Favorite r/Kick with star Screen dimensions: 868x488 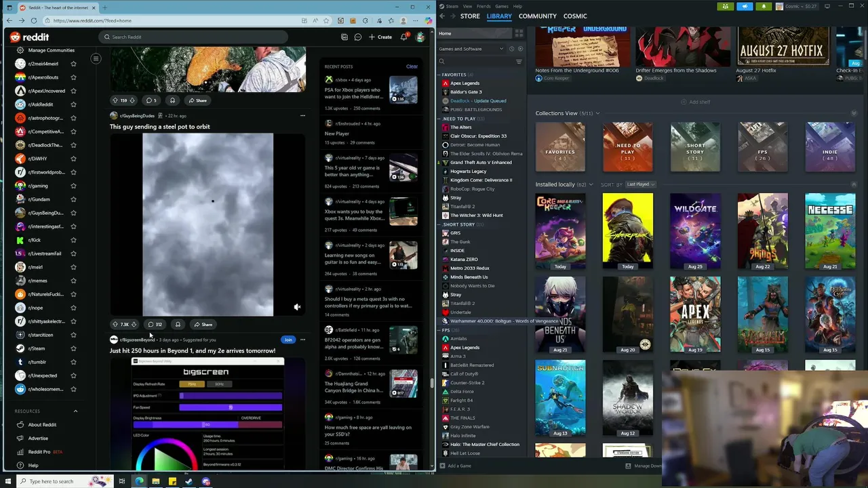click(x=73, y=240)
